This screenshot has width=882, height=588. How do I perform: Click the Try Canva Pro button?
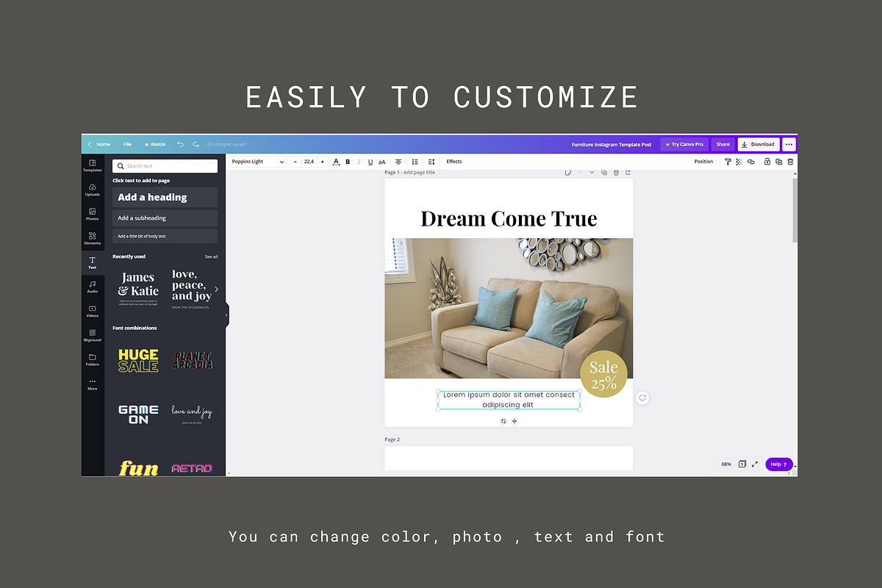(x=684, y=144)
